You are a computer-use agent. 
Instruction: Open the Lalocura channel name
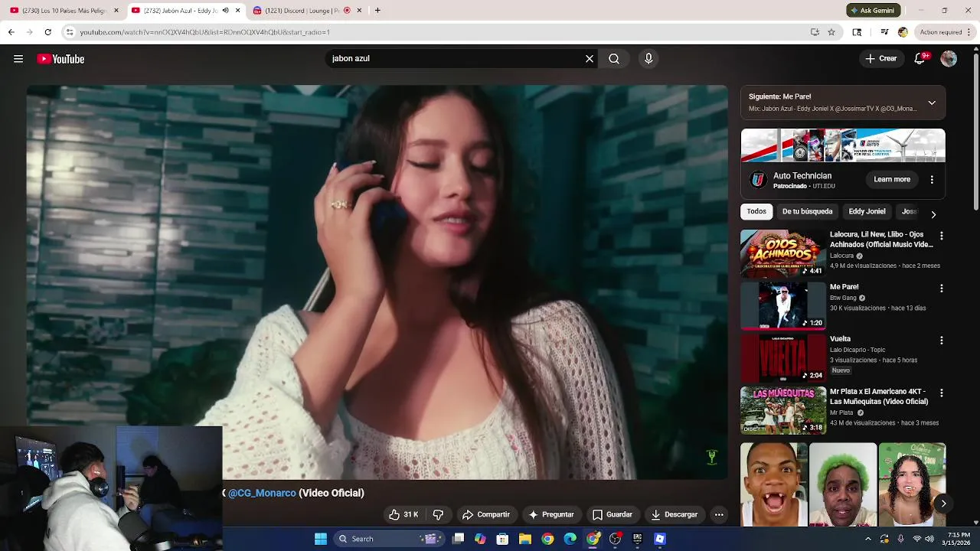click(x=841, y=256)
